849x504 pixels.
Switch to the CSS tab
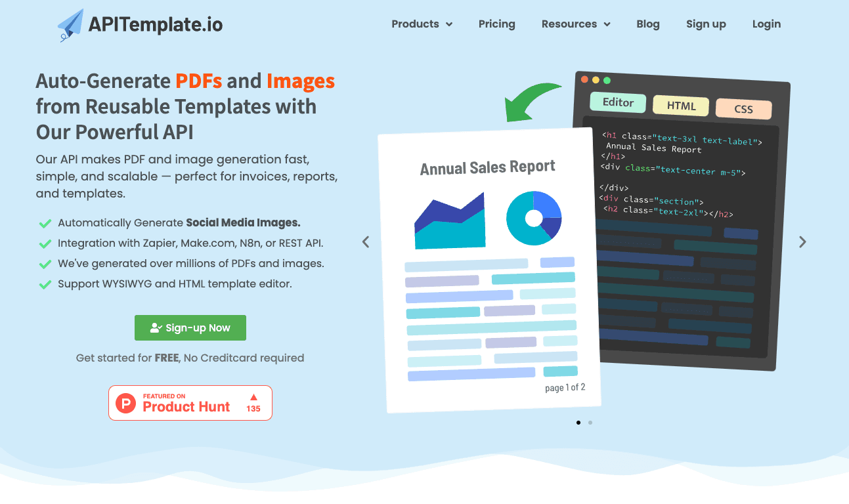tap(743, 109)
